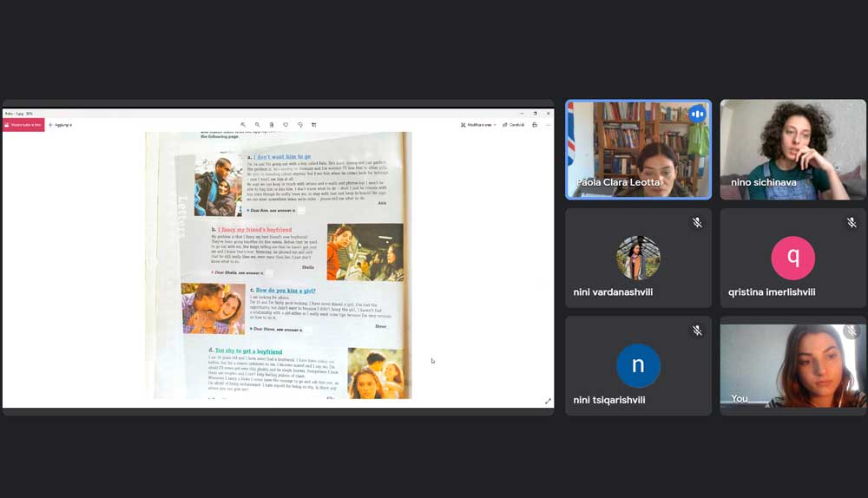Open the Aggiungi a menu
The height and width of the screenshot is (498, 868).
61,125
